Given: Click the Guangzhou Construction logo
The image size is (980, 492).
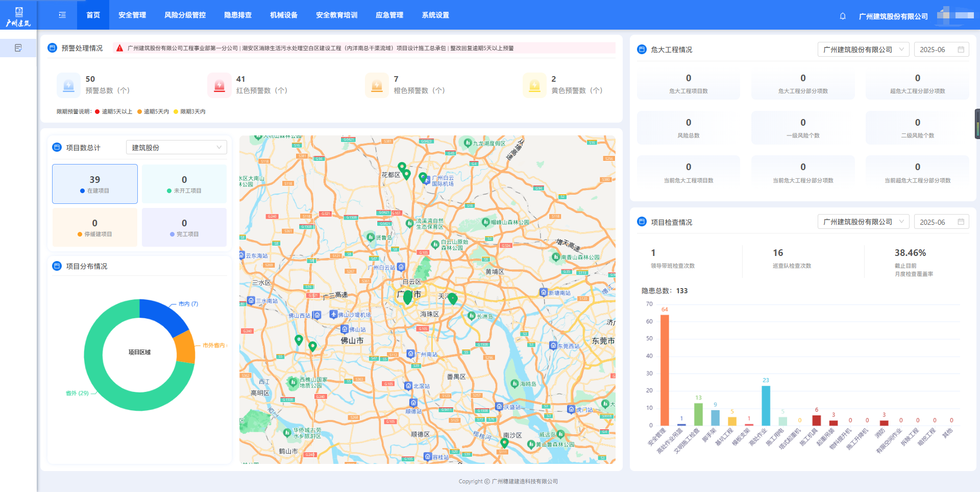Looking at the screenshot, I should click(x=18, y=16).
